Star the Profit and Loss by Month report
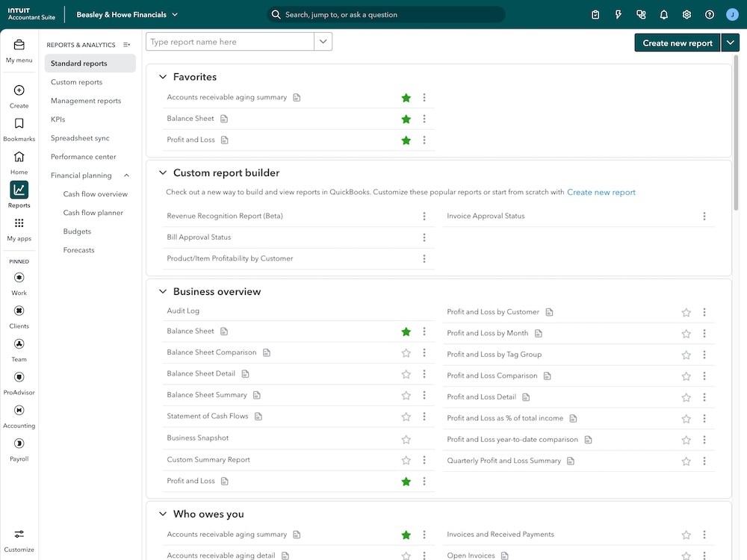The height and width of the screenshot is (560, 747). coord(685,333)
